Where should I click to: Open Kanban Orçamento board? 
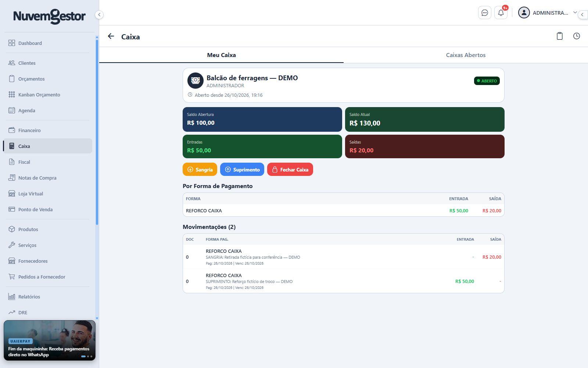point(48,95)
